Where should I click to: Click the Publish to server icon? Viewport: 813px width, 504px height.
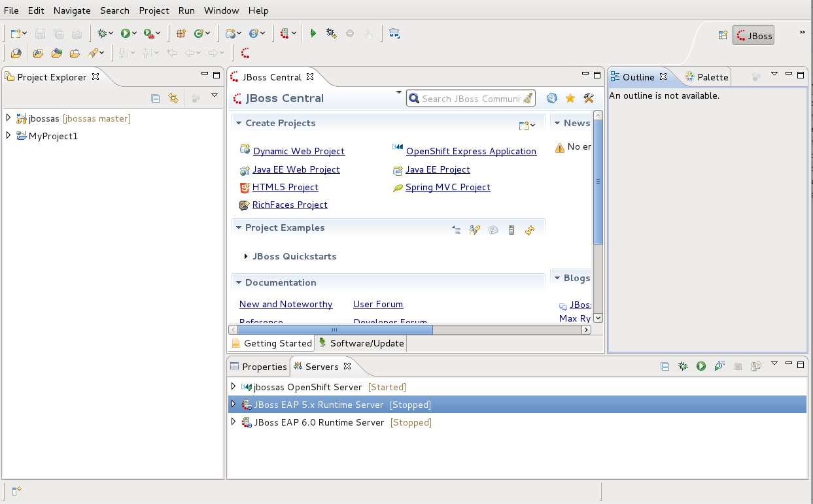point(756,367)
